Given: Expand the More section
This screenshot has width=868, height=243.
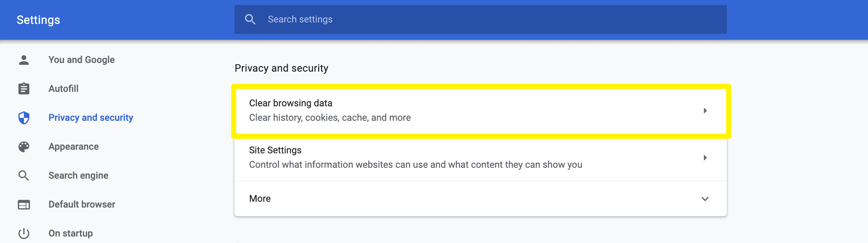Looking at the screenshot, I should 704,199.
